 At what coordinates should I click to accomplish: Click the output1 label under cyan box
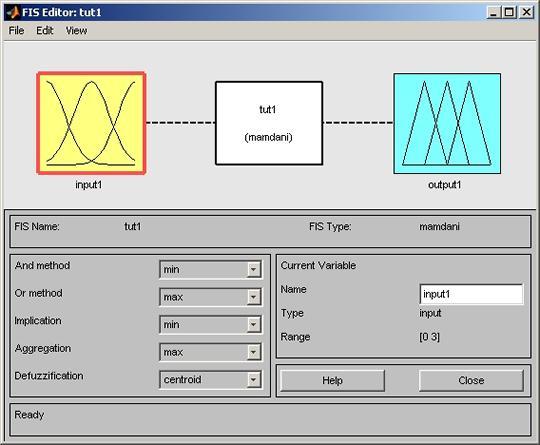pos(444,185)
